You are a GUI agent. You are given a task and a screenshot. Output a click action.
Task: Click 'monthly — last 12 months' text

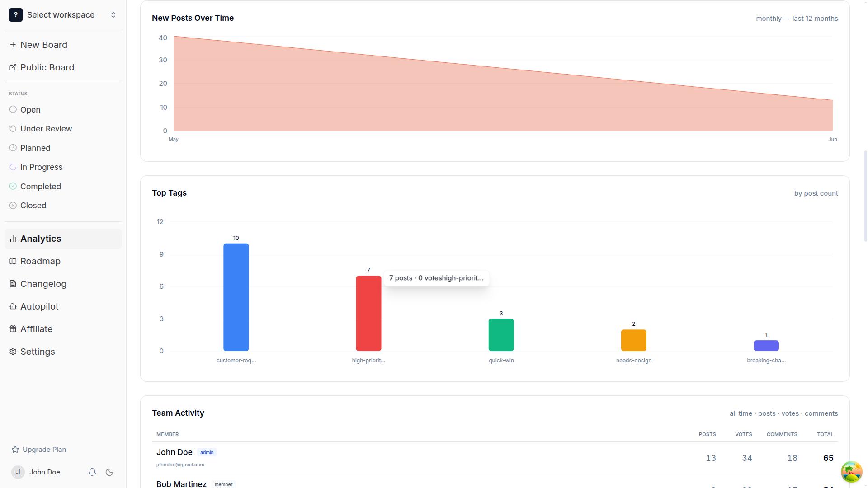tap(797, 19)
